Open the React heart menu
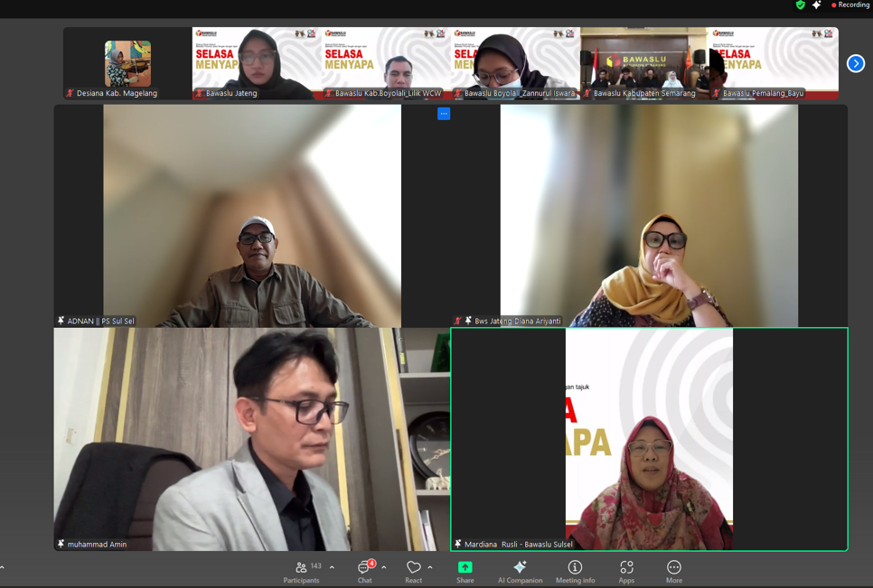The width and height of the screenshot is (873, 588). click(x=414, y=572)
